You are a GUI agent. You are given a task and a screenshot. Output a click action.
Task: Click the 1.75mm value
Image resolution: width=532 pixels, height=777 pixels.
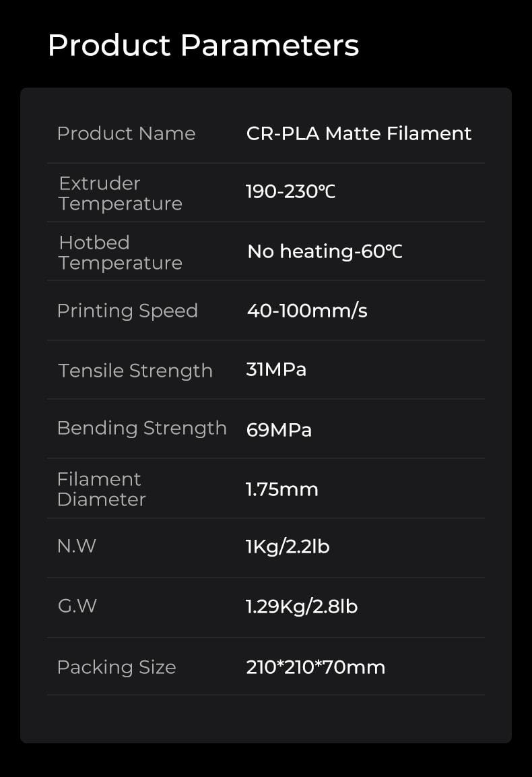pos(282,490)
